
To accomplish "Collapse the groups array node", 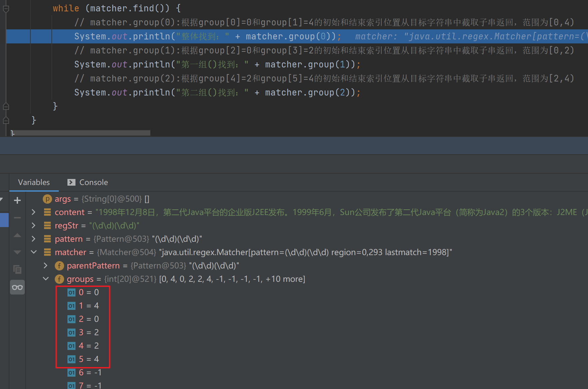I will (46, 279).
